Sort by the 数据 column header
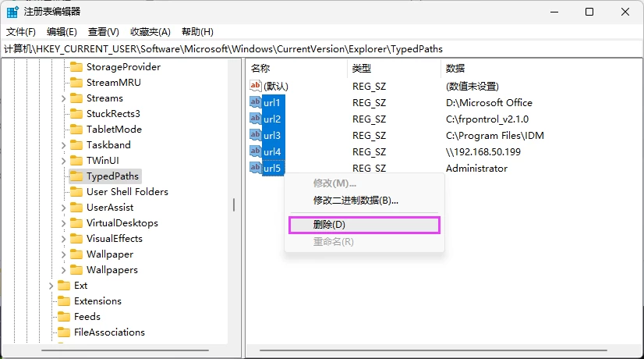 pyautogui.click(x=541, y=68)
